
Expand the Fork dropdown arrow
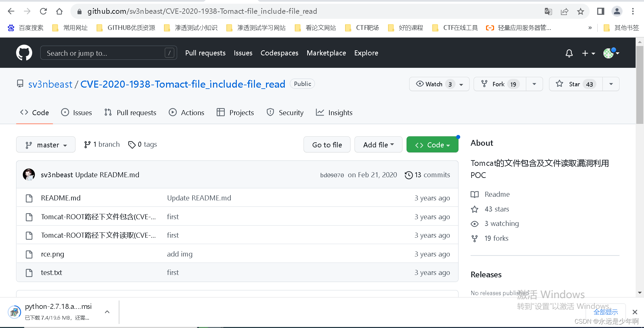click(x=534, y=84)
